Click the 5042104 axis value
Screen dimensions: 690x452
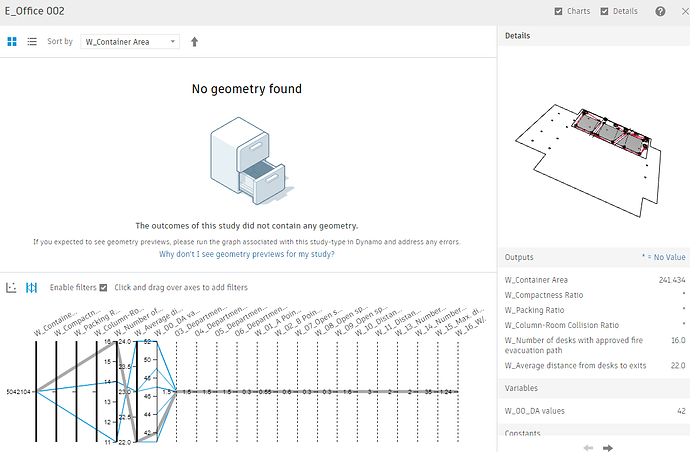tap(18, 392)
